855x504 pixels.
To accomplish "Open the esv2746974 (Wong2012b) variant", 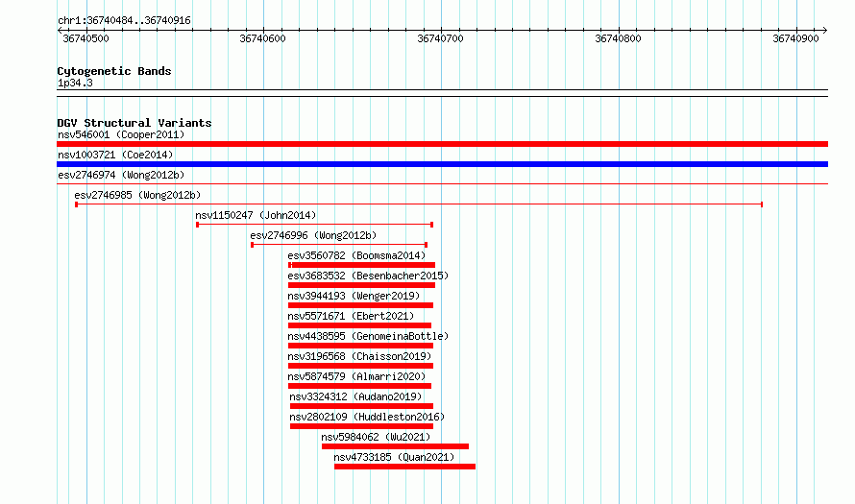I will coord(121,175).
